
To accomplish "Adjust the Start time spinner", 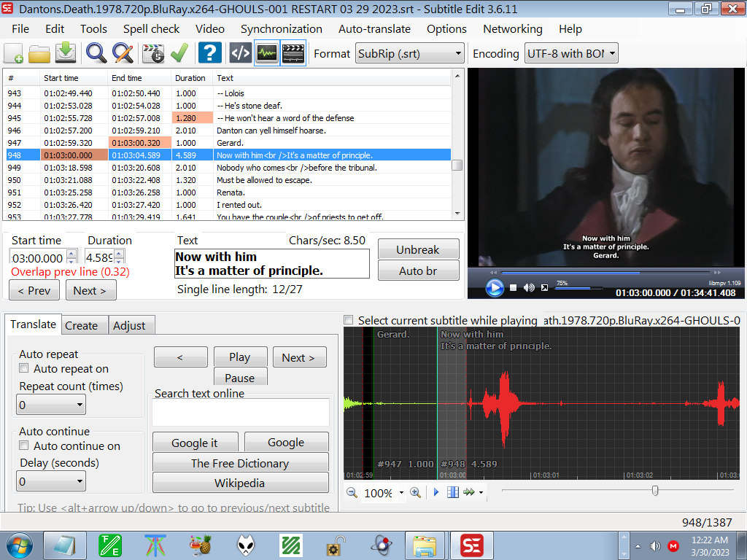I will [71, 256].
